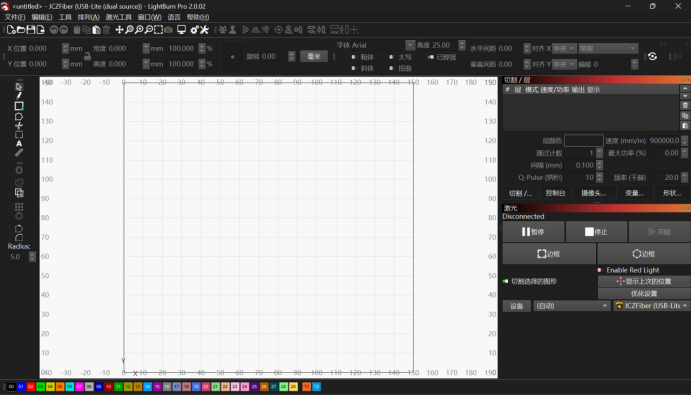Select the arrow Select tool

click(x=19, y=86)
